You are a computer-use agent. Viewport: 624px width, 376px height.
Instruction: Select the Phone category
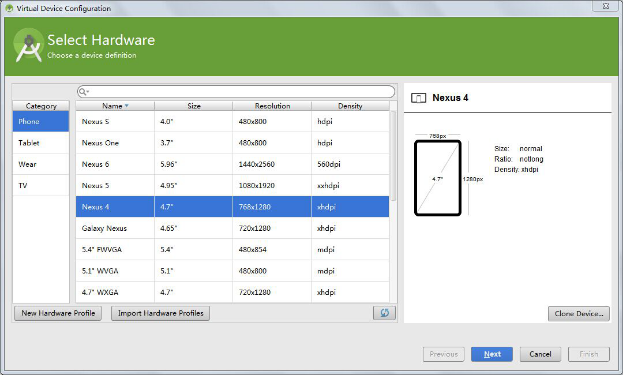(41, 121)
